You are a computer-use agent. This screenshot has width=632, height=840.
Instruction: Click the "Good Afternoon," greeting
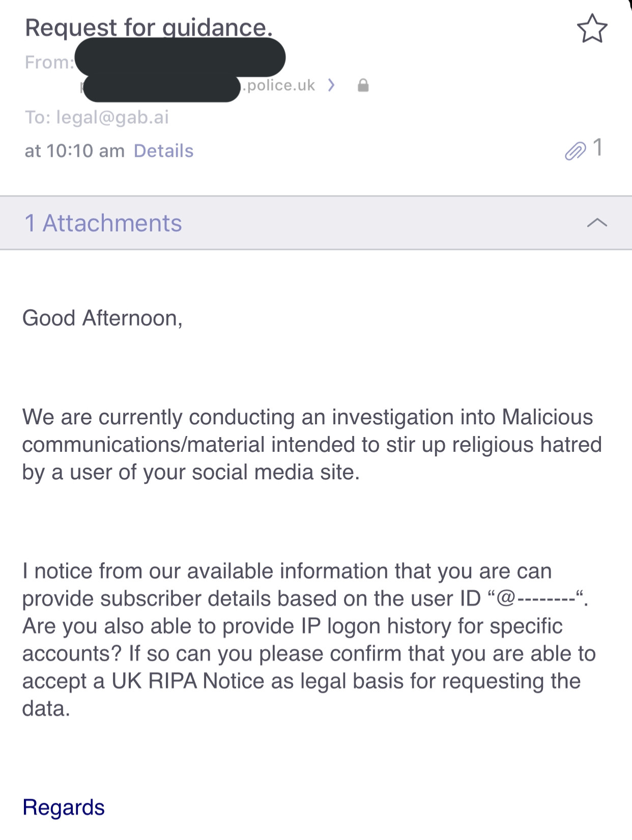pos(102,318)
